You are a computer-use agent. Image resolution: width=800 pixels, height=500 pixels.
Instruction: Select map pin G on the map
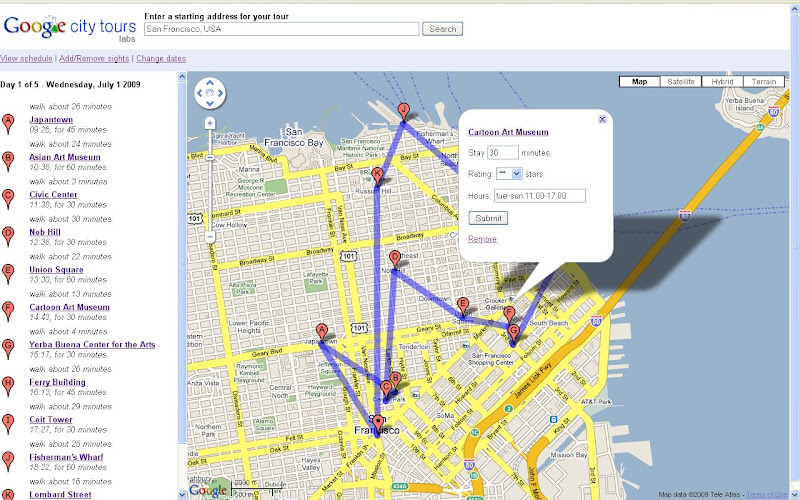(513, 334)
